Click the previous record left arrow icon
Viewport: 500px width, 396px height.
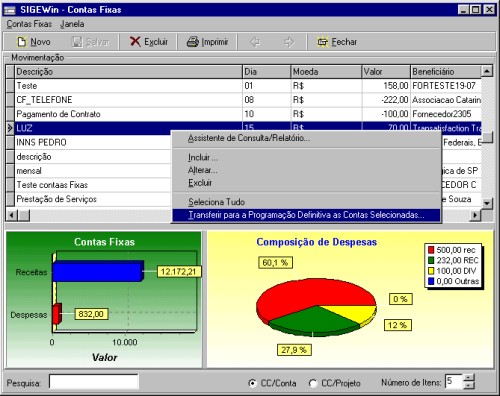pyautogui.click(x=255, y=42)
